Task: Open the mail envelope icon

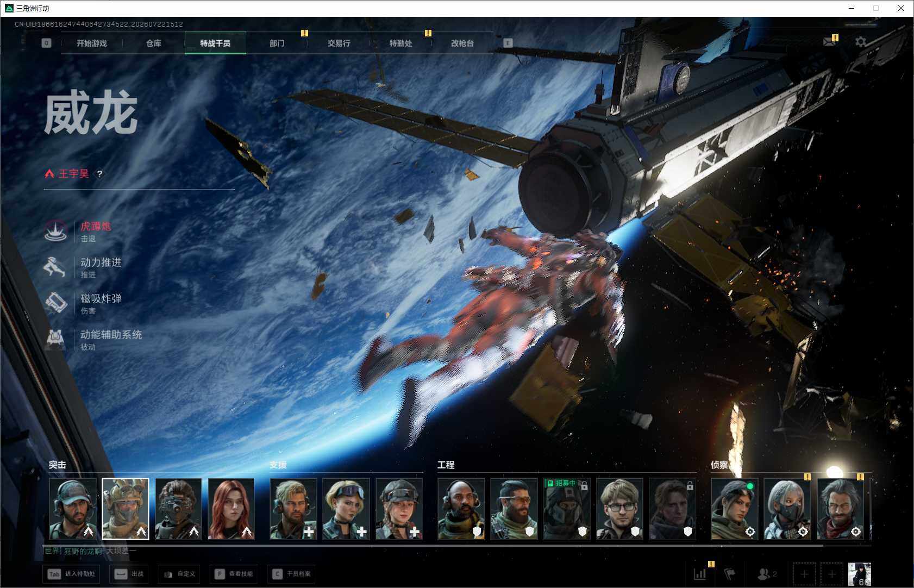Action: 829,41
